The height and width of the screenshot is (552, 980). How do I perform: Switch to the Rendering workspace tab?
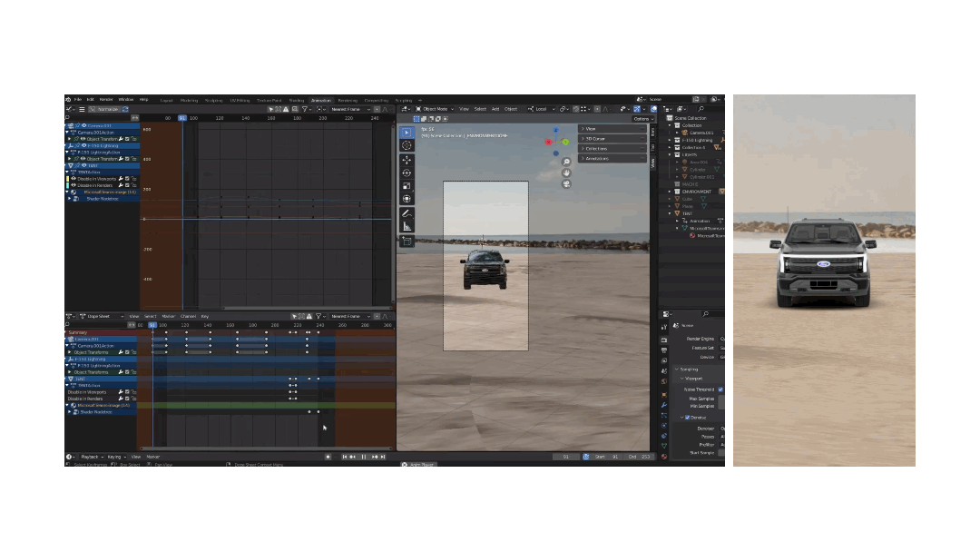click(348, 100)
